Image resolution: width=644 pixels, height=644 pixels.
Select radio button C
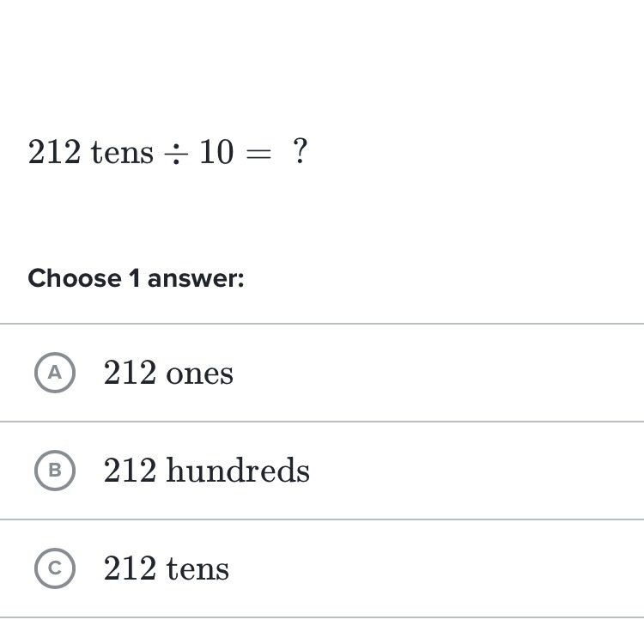[56, 568]
